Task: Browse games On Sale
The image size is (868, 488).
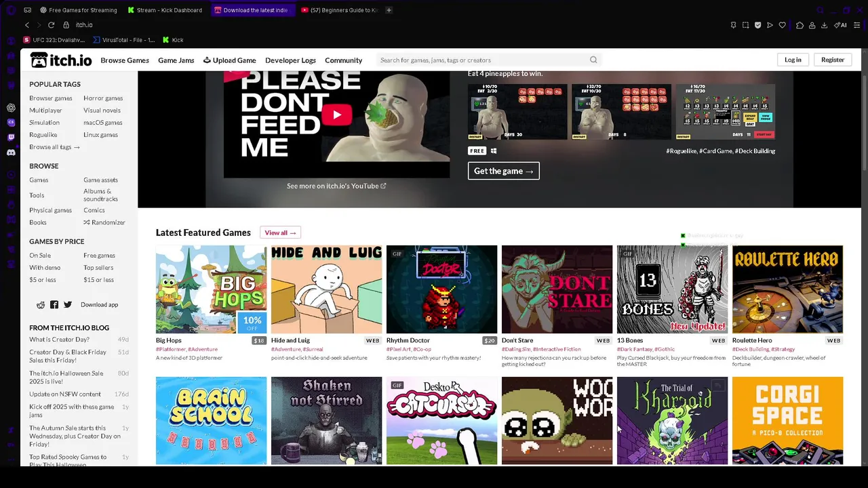Action: pos(40,256)
